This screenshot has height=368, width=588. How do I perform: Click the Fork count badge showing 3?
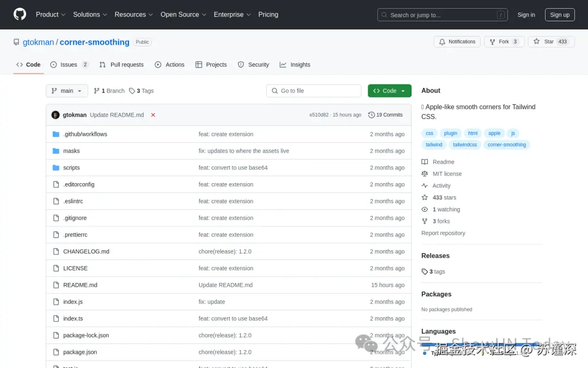pos(515,41)
